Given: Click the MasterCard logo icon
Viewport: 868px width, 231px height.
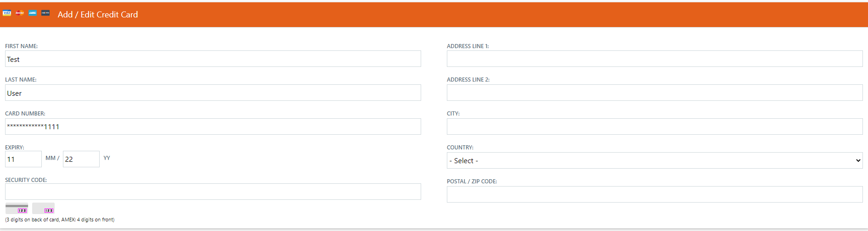Looking at the screenshot, I should [x=20, y=13].
